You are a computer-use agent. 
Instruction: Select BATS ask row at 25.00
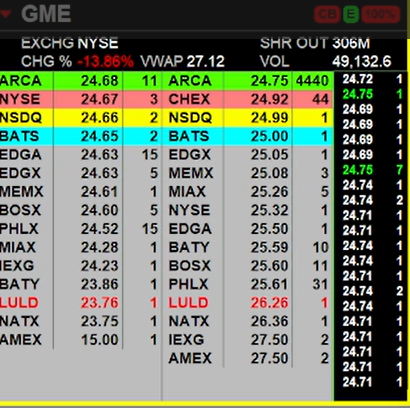click(248, 136)
